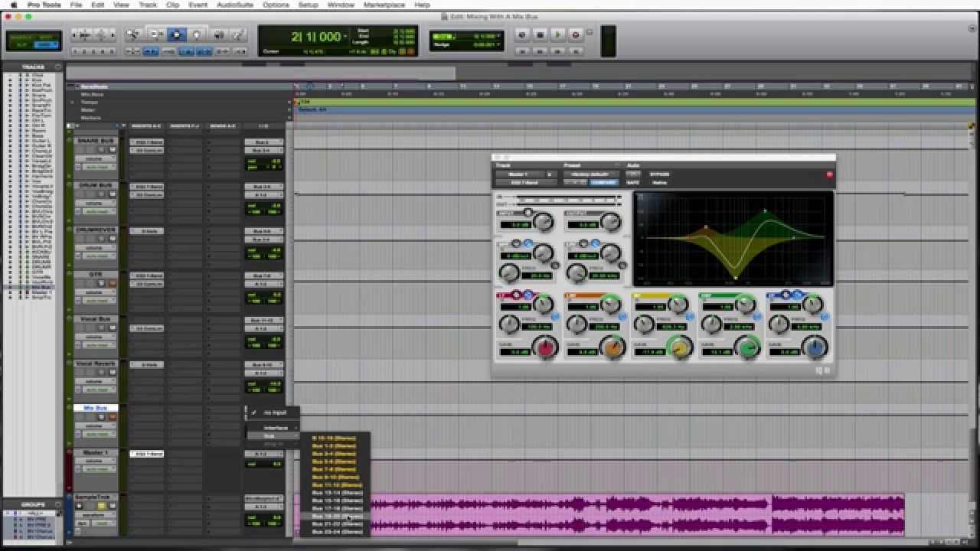Select the Pencil tool
Image resolution: width=980 pixels, height=551 pixels.
click(x=238, y=34)
